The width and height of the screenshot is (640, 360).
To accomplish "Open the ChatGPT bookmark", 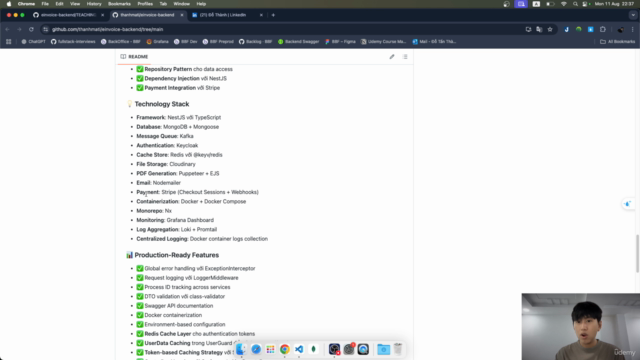I will (33, 42).
